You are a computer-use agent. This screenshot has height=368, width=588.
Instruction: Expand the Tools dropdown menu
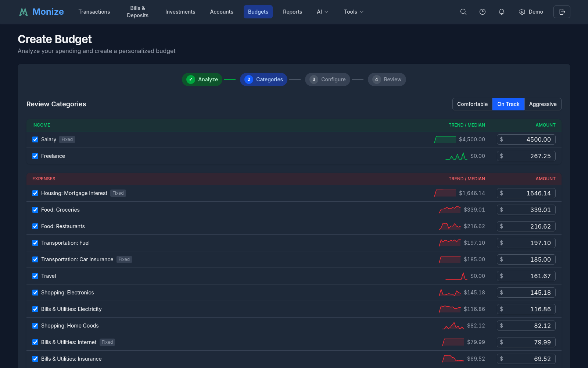tap(354, 12)
